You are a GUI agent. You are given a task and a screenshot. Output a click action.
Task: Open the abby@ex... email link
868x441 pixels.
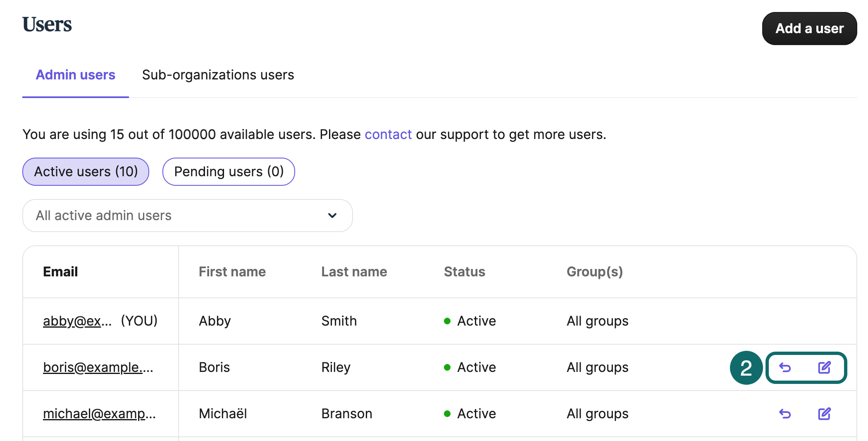click(x=77, y=321)
